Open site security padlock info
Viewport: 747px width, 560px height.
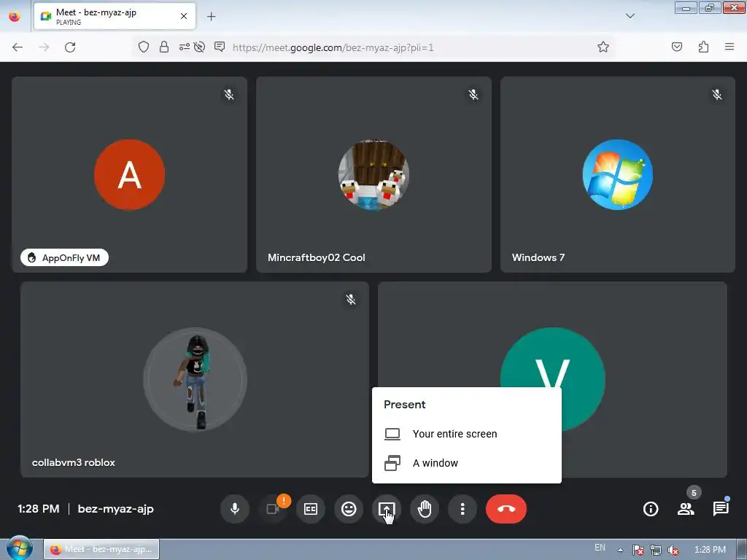tap(164, 47)
